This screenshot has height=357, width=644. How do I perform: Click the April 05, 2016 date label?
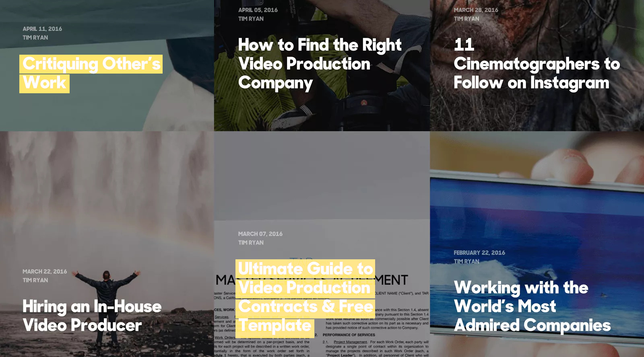point(258,10)
